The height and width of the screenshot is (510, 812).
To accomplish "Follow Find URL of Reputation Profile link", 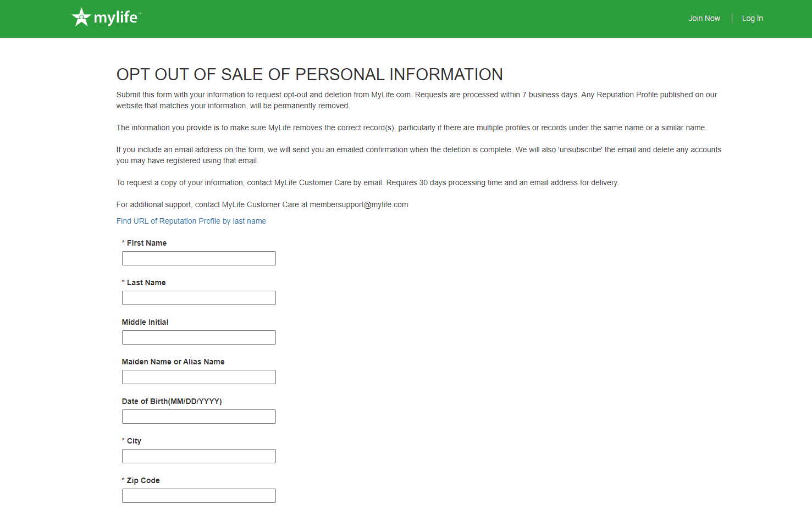I will [191, 221].
